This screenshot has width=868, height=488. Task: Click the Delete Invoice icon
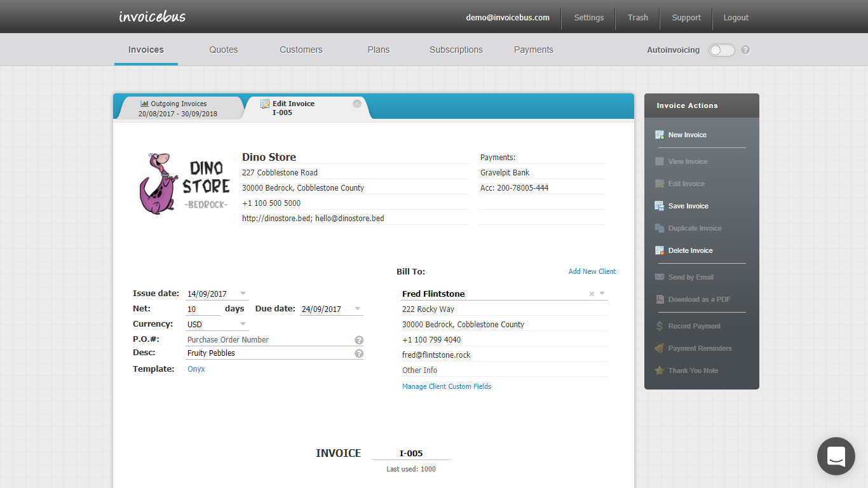click(x=660, y=250)
